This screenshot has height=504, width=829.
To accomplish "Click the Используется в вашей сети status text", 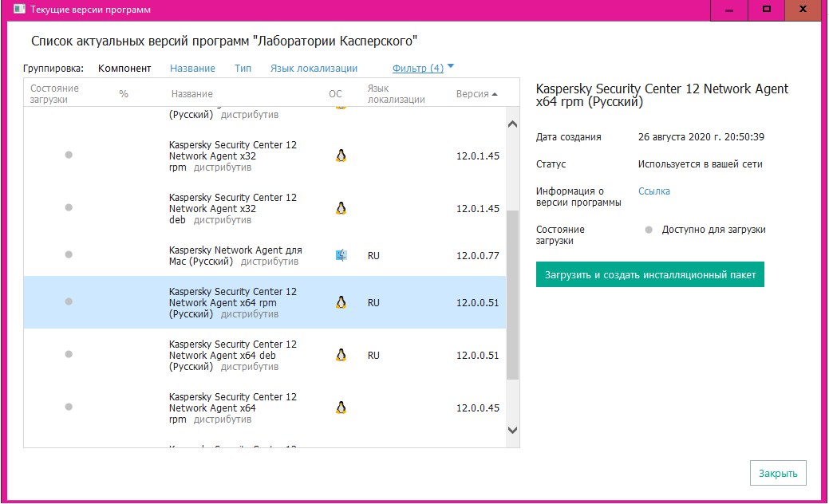I will (700, 164).
